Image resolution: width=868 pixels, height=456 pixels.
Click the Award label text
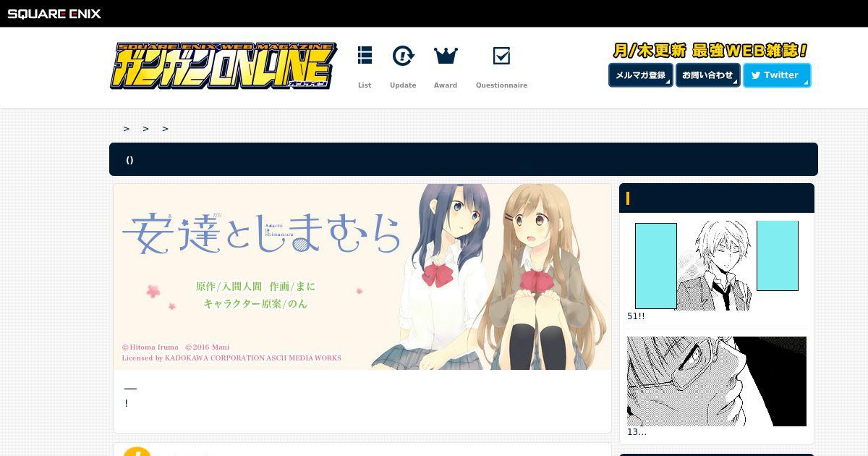446,85
